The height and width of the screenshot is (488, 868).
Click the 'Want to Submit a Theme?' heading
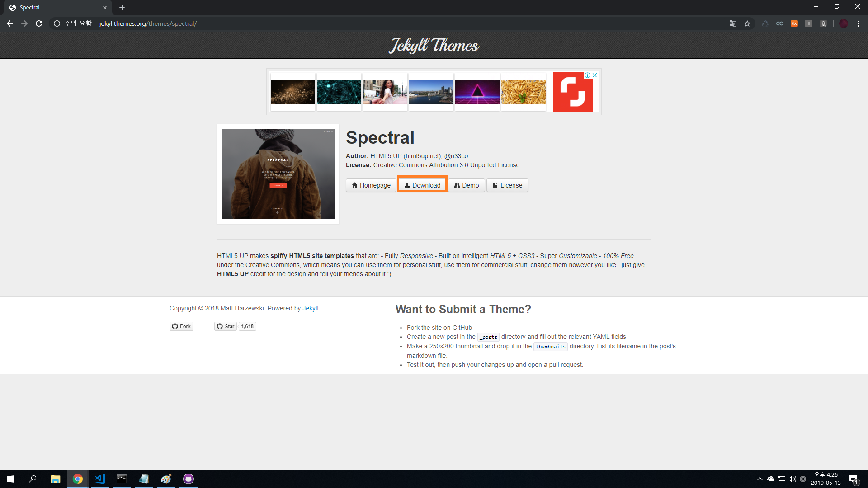(463, 309)
